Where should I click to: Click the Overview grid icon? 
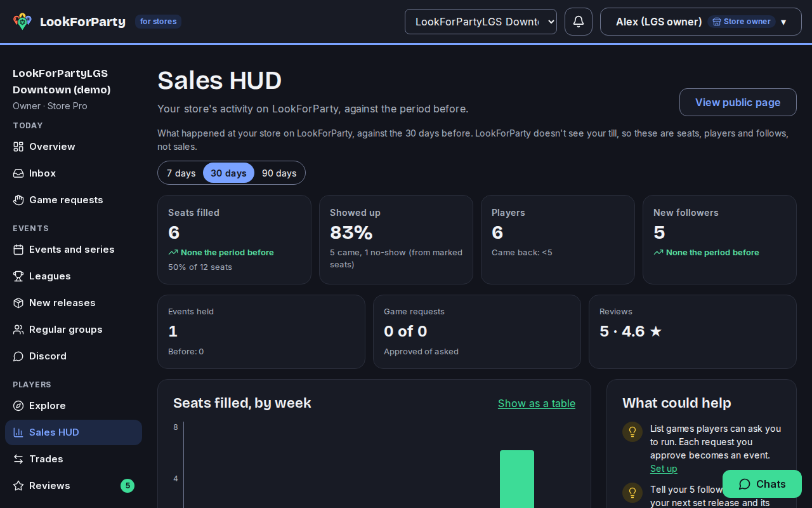click(x=18, y=147)
